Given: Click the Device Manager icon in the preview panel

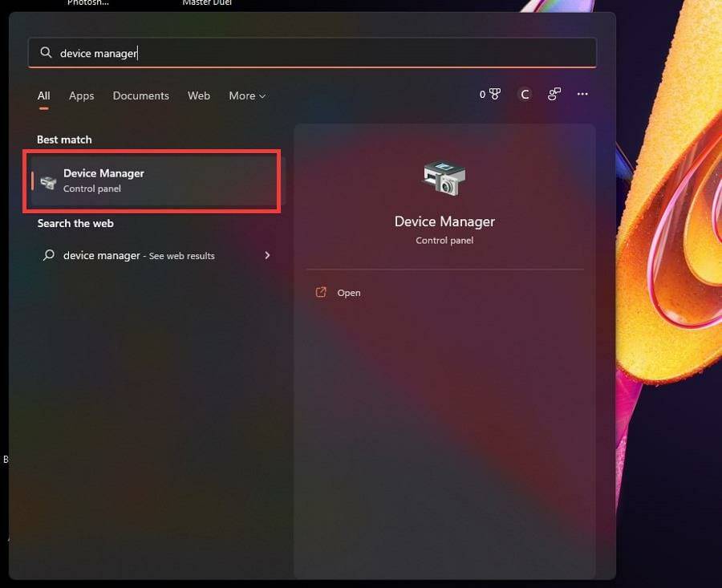Looking at the screenshot, I should tap(444, 177).
